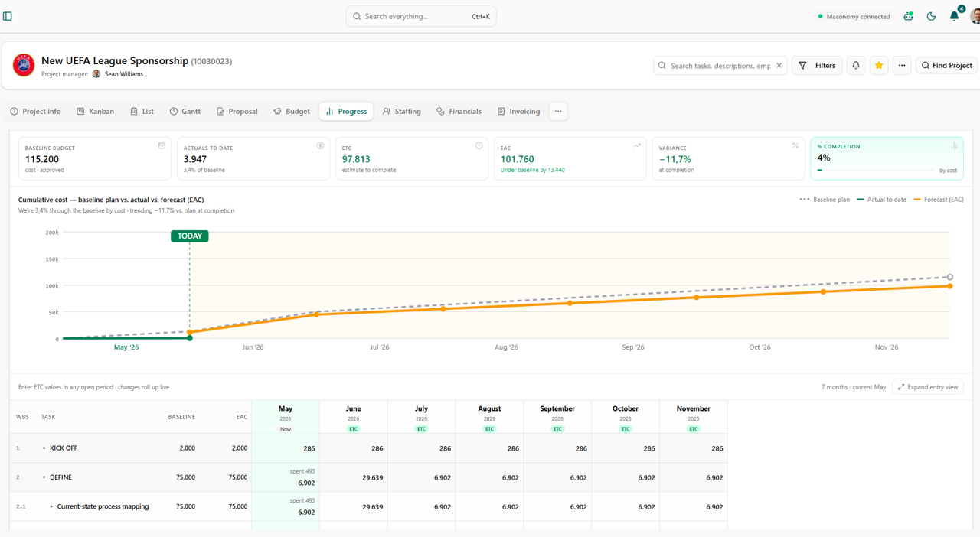980x537 pixels.
Task: Select the Progress tab
Action: pos(346,112)
